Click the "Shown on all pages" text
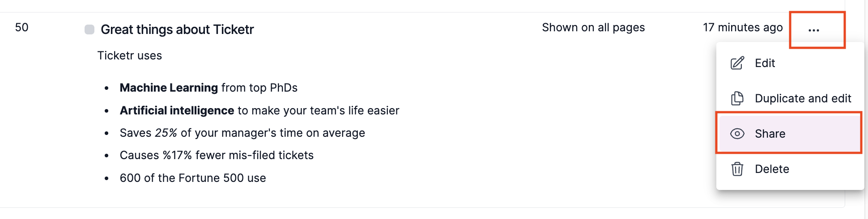 coord(593,28)
